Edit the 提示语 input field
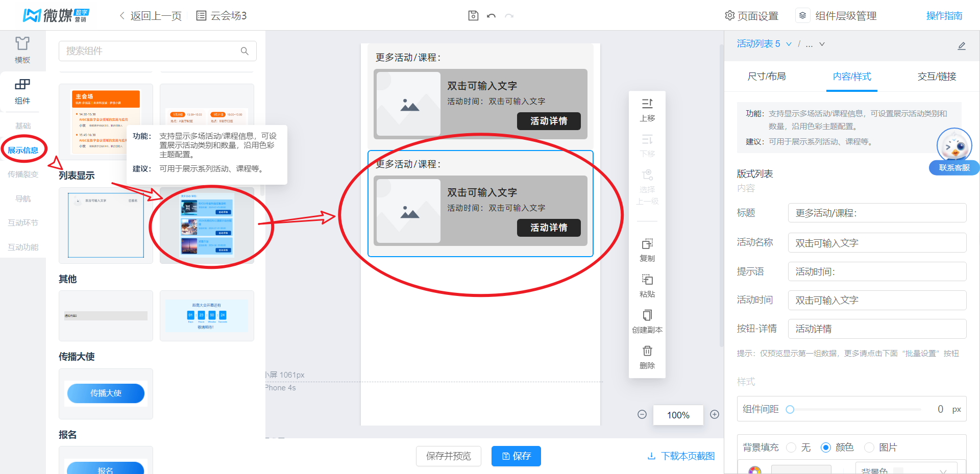This screenshot has height=474, width=980. [x=877, y=271]
